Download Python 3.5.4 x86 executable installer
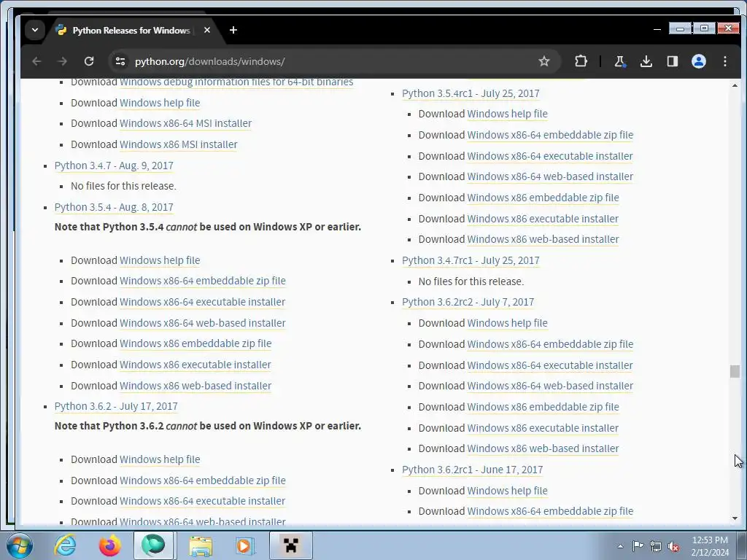This screenshot has width=747, height=560. [196, 365]
